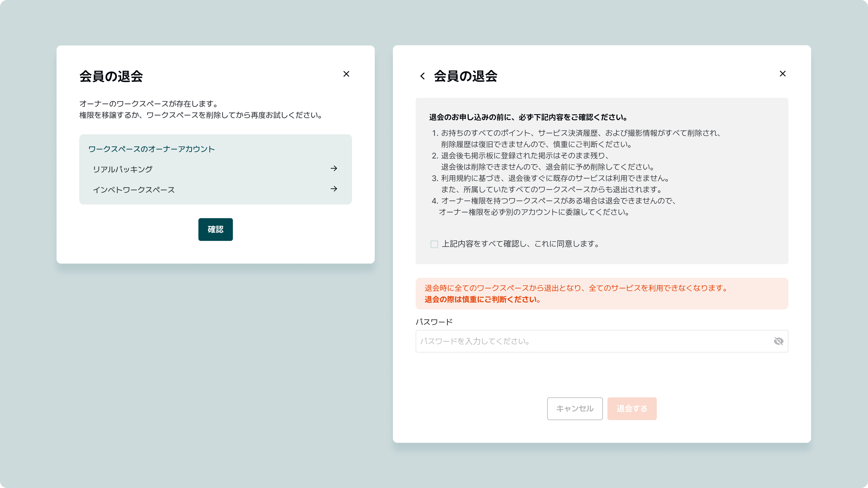Check the agreement checkbox for 上記内容

tap(434, 244)
